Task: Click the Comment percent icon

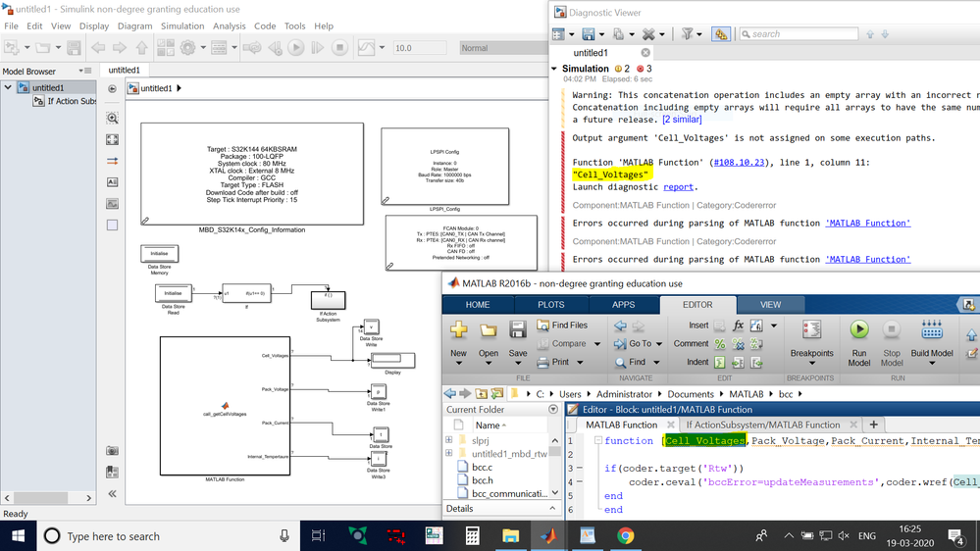Action: (x=720, y=343)
